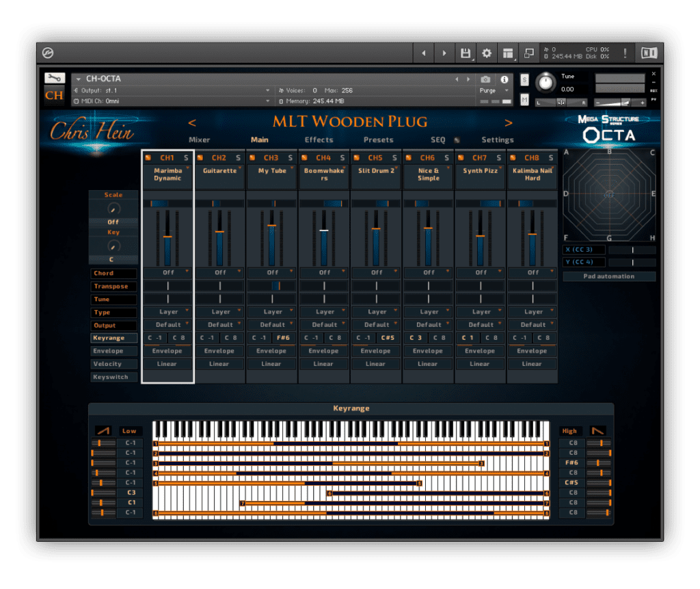Open options via the gear icon
The height and width of the screenshot is (589, 700).
(487, 53)
